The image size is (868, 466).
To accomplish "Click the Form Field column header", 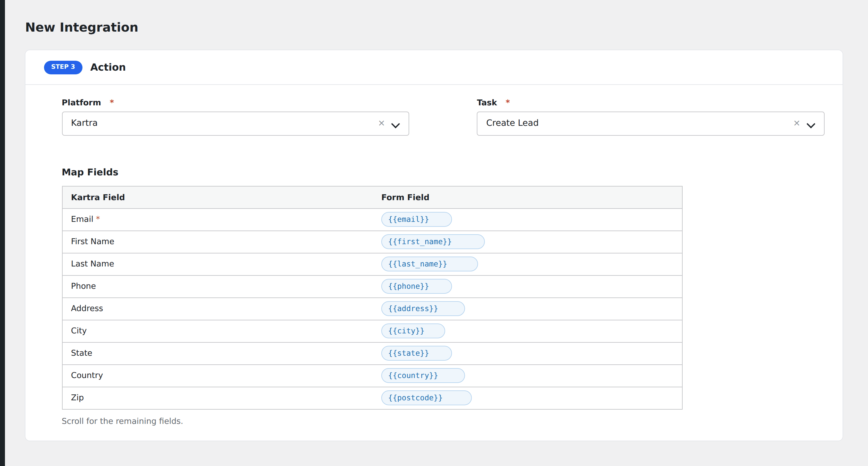I will (x=405, y=197).
